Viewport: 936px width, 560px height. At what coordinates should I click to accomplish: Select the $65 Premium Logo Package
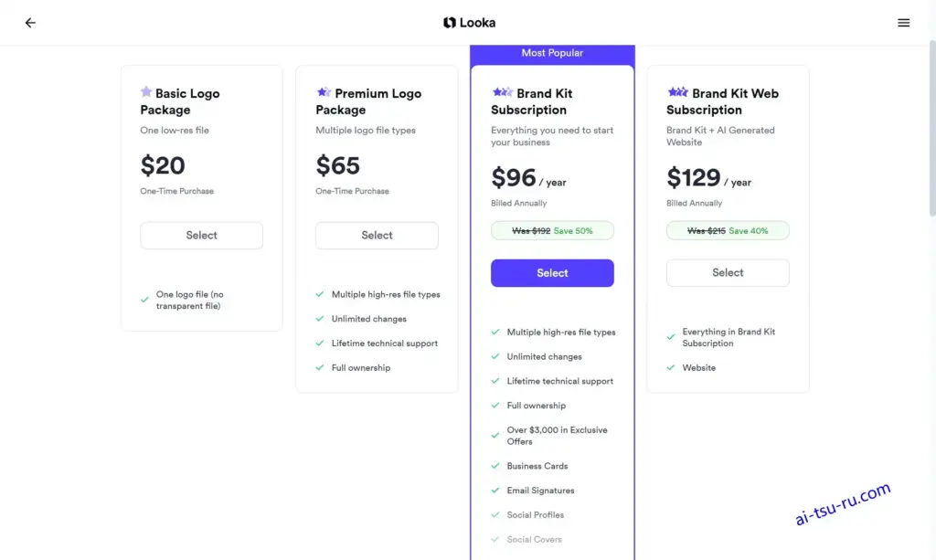pos(377,236)
